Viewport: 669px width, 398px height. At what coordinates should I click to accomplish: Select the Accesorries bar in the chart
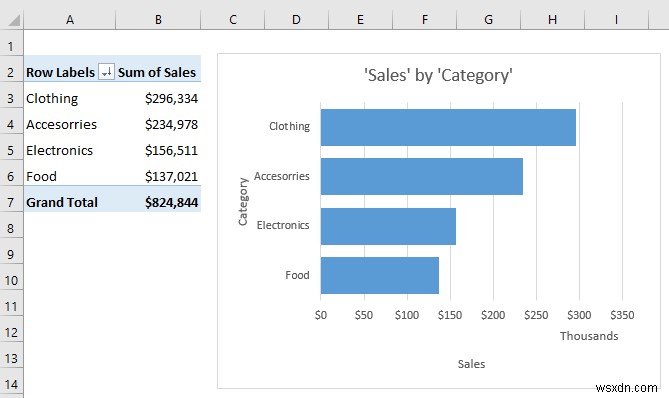(422, 176)
